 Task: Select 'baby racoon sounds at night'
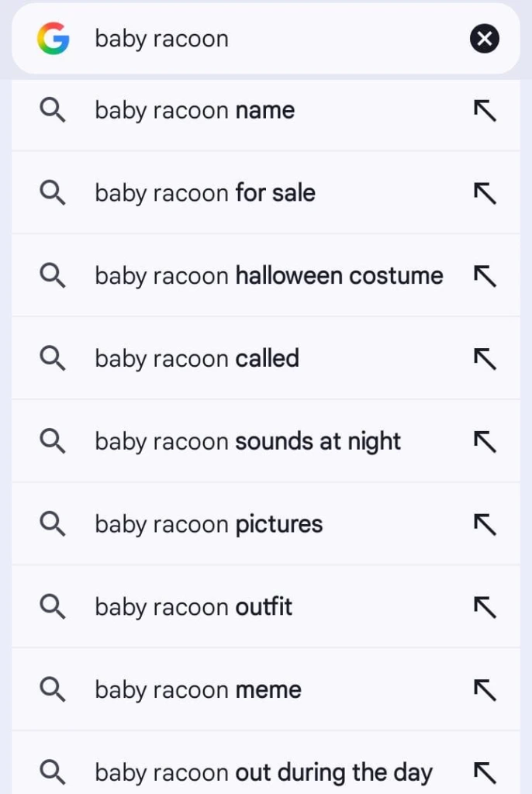(x=247, y=441)
